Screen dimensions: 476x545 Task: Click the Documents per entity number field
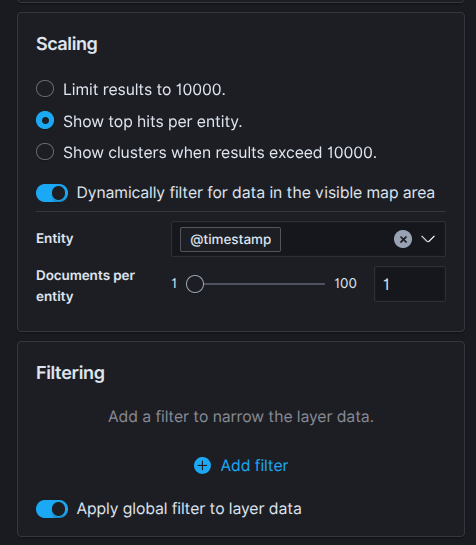(410, 284)
